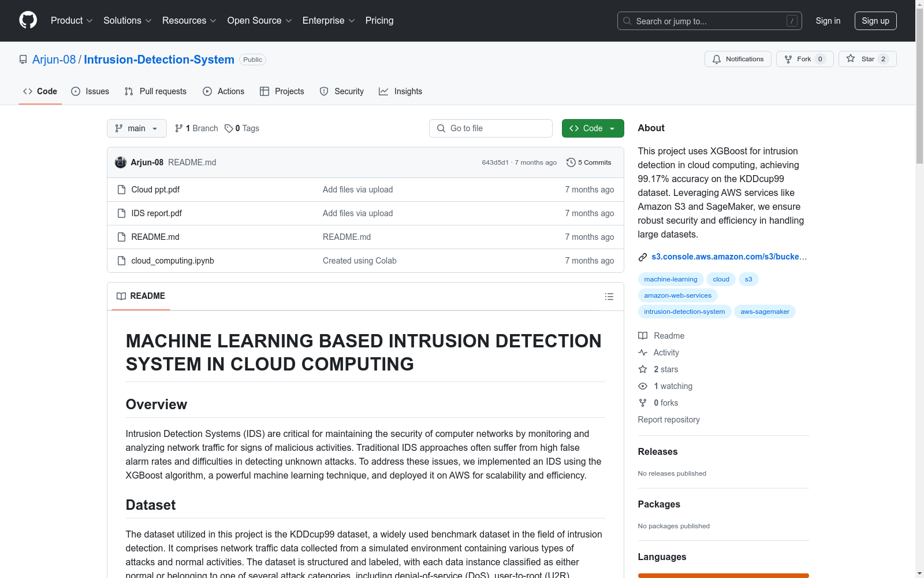Image resolution: width=924 pixels, height=578 pixels.
Task: Expand the Product menu
Action: click(72, 21)
